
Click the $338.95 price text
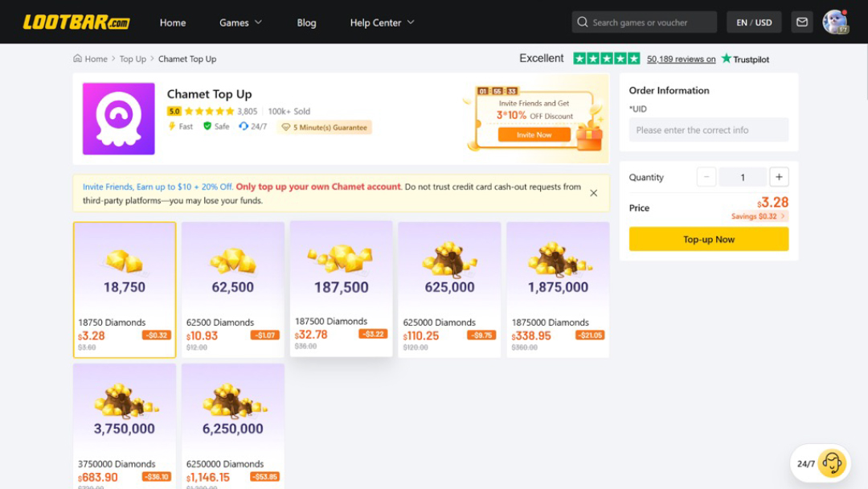pos(531,336)
